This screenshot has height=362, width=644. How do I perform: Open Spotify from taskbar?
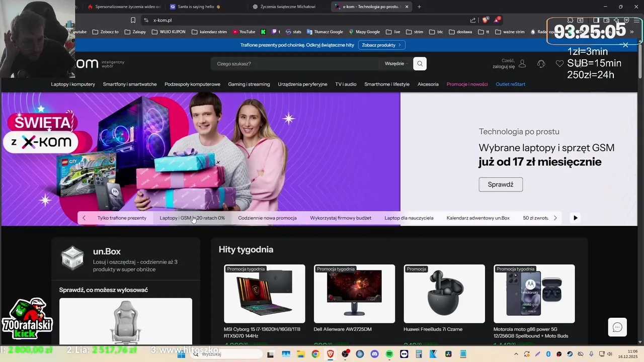[389, 354]
